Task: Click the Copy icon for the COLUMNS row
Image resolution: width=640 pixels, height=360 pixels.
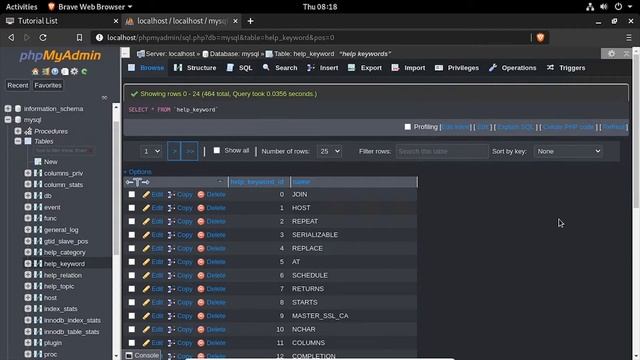Action: [x=171, y=343]
